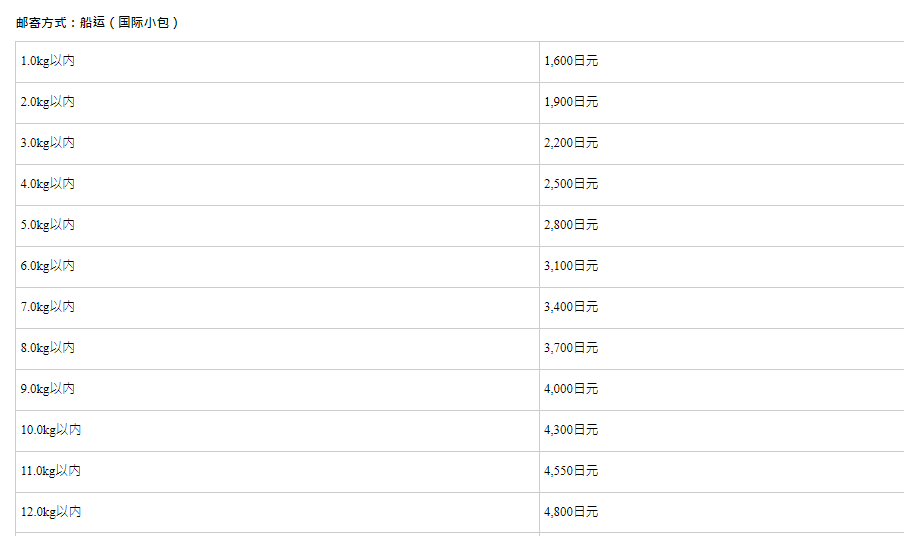Select the 10.0kg以内 weight cell
Image resolution: width=904 pixels, height=536 pixels.
(277, 430)
